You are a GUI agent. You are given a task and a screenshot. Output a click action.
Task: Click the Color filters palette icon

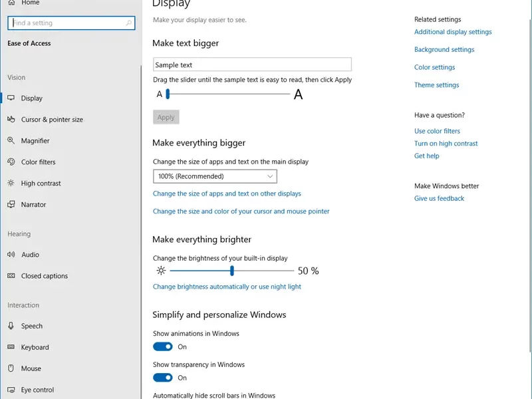(11, 162)
